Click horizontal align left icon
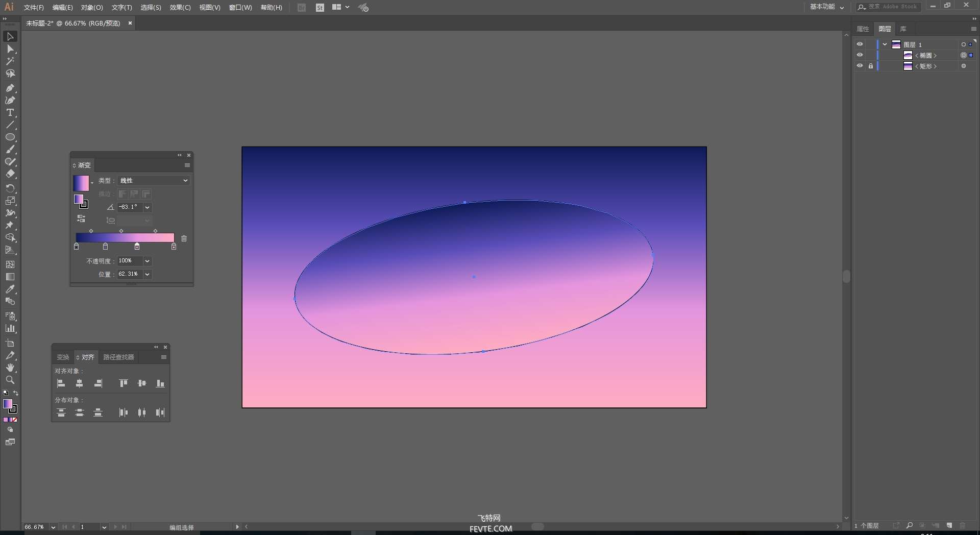The width and height of the screenshot is (980, 535). pos(61,383)
